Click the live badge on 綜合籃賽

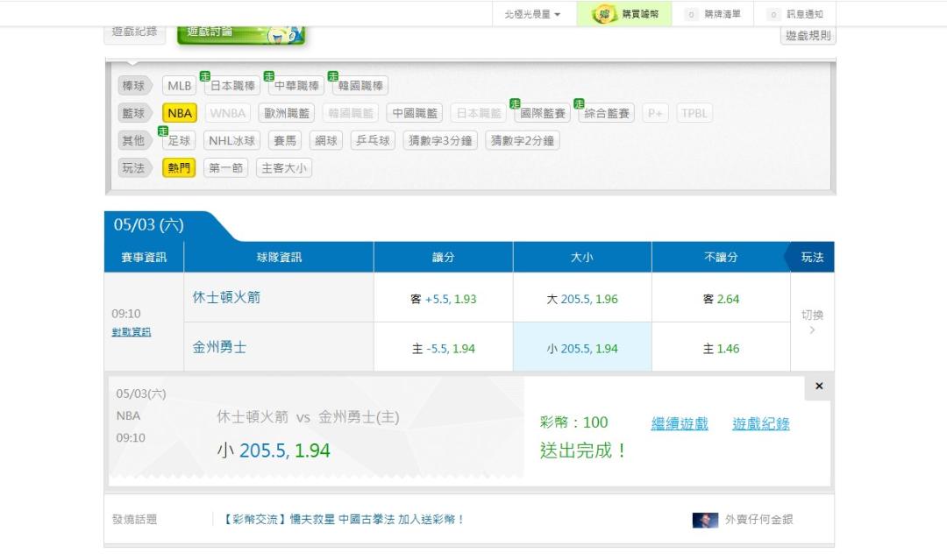click(x=579, y=103)
